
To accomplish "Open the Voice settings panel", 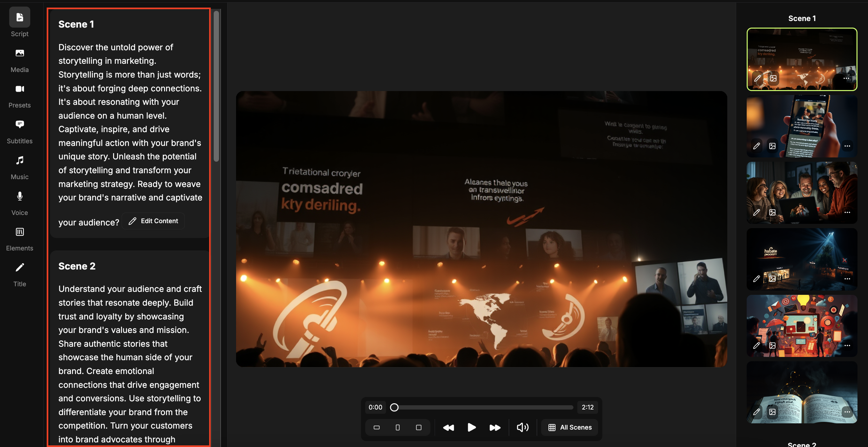I will point(19,203).
